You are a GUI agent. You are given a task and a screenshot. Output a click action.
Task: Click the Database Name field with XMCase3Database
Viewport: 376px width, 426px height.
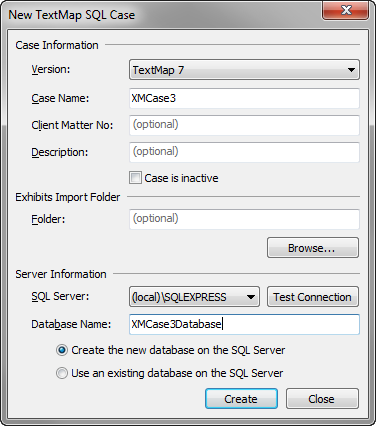point(244,324)
